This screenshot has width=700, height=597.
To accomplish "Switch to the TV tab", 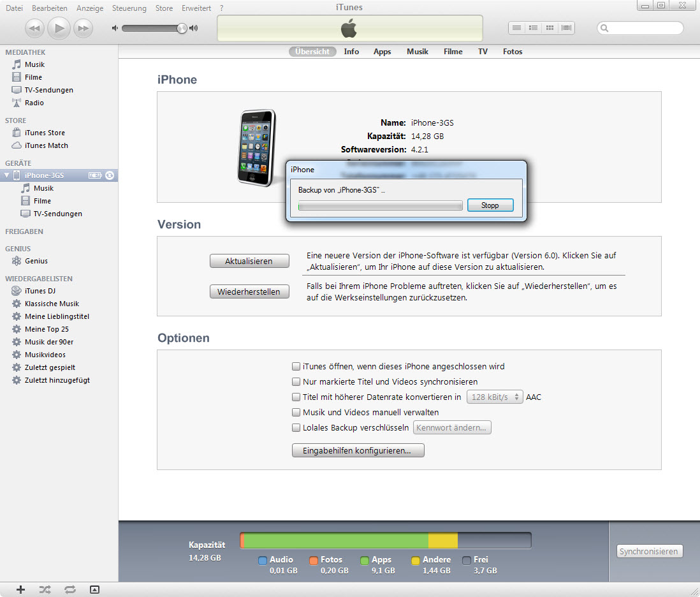I will click(483, 52).
